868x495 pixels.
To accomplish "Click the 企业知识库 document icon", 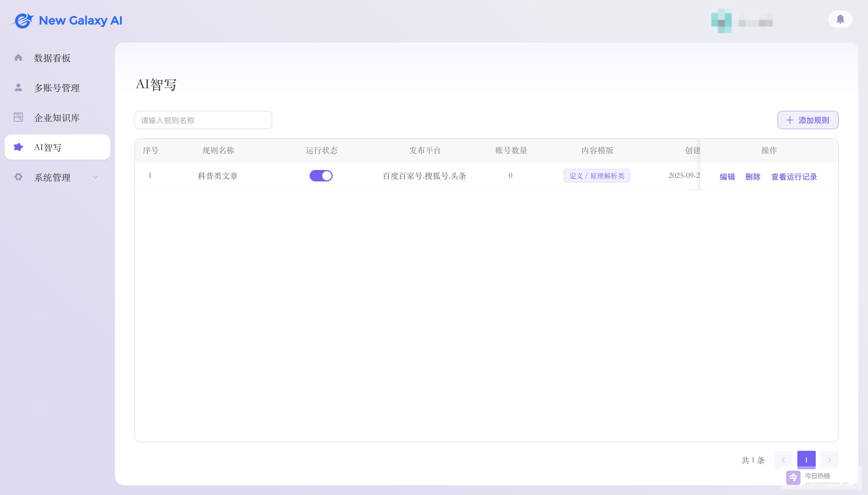I will point(18,117).
